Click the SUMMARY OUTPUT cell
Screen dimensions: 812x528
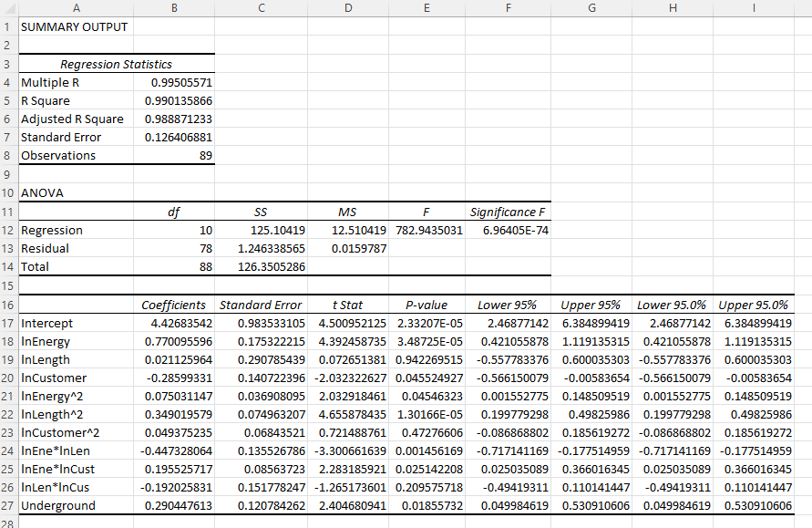[x=77, y=26]
